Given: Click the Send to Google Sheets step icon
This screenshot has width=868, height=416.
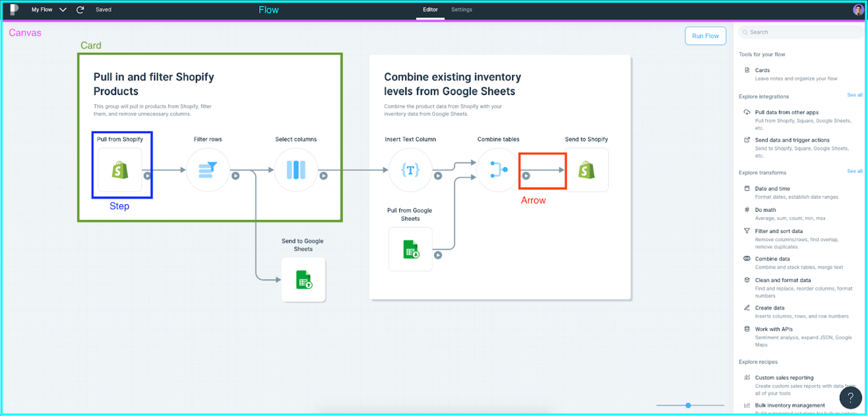Looking at the screenshot, I should click(x=303, y=280).
